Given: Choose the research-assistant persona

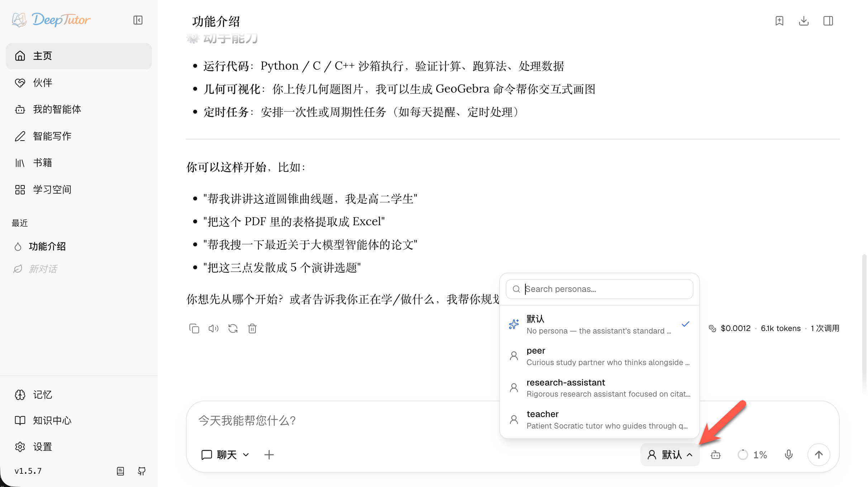Looking at the screenshot, I should 599,388.
